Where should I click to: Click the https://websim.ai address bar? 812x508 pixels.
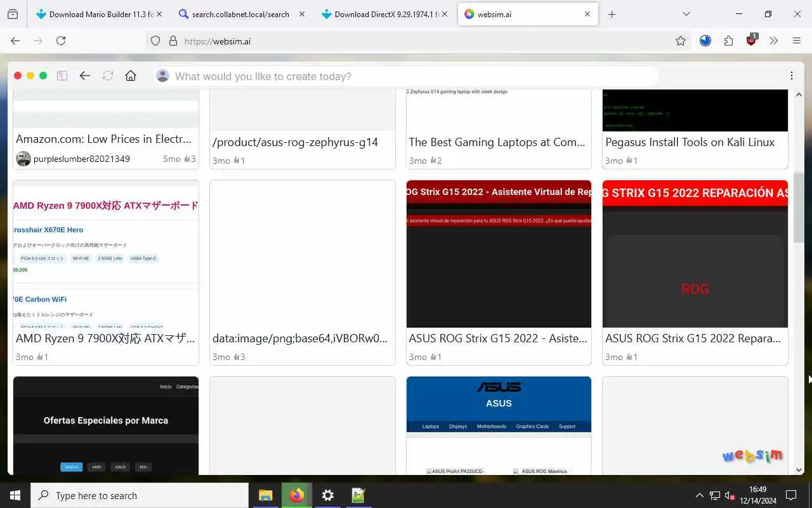coord(419,41)
